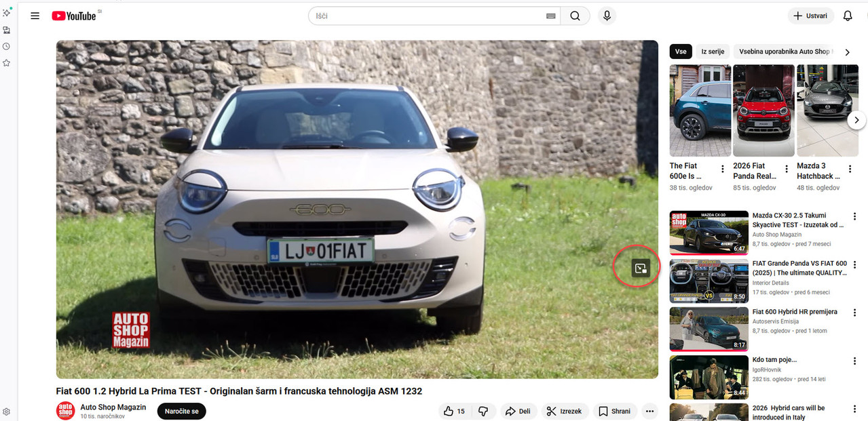868x421 pixels.
Task: Open Mazda CX-30 2.5 Takumi video title
Action: pos(798,220)
